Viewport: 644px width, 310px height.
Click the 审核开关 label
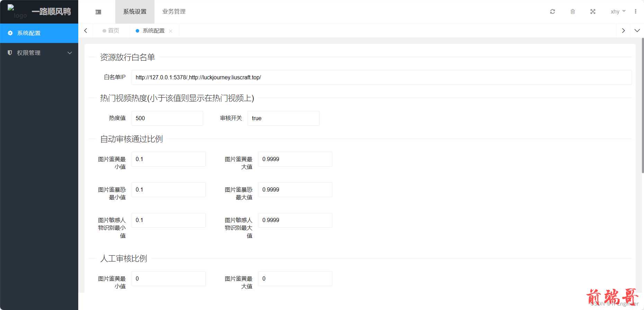tap(231, 118)
